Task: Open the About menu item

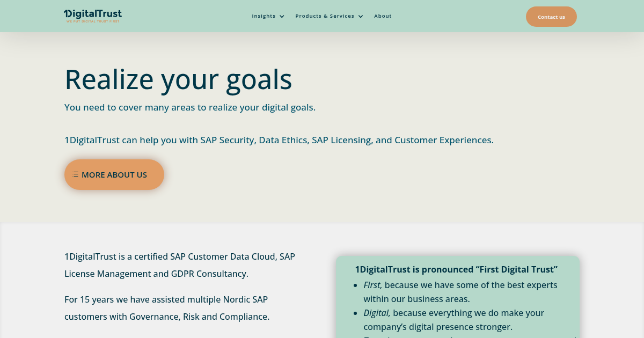Action: [383, 16]
